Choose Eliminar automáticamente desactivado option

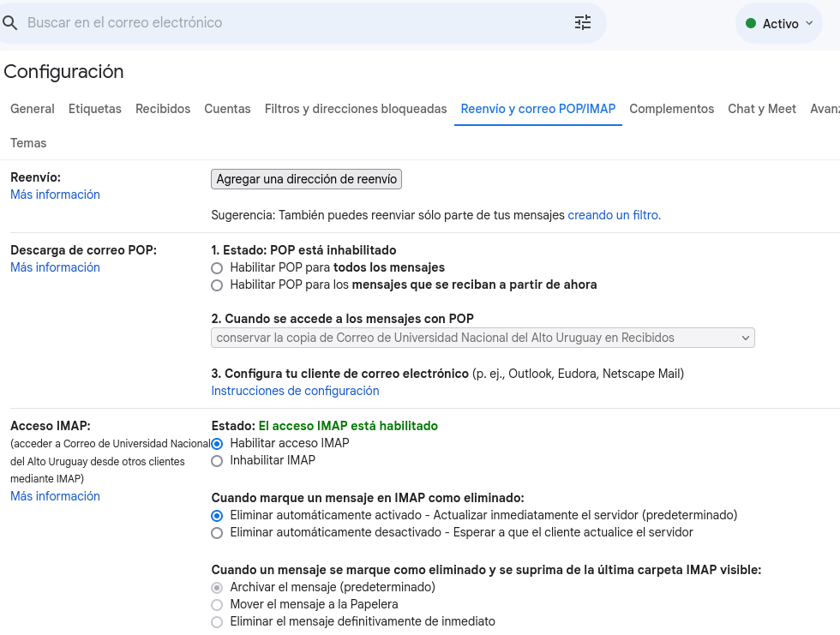217,533
